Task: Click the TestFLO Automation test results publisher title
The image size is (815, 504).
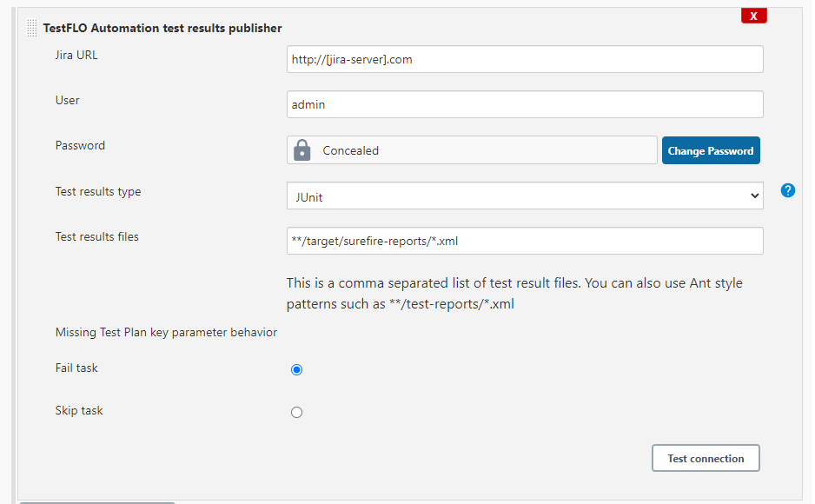Action: (x=162, y=28)
